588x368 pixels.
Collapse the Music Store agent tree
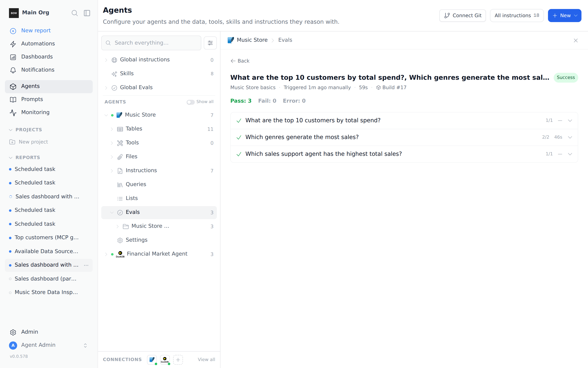(x=106, y=115)
